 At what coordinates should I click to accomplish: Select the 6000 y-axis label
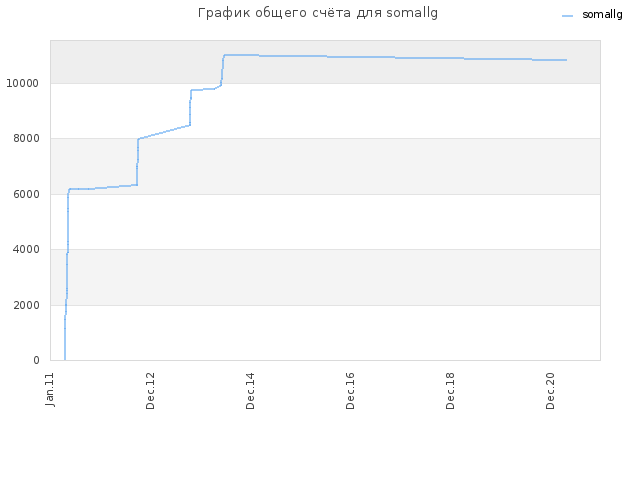coord(26,194)
